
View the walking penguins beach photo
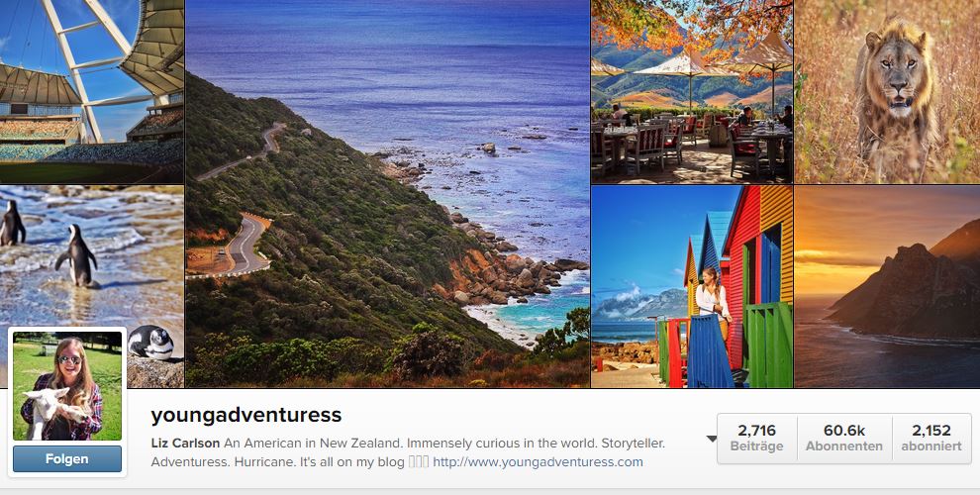tap(91, 256)
